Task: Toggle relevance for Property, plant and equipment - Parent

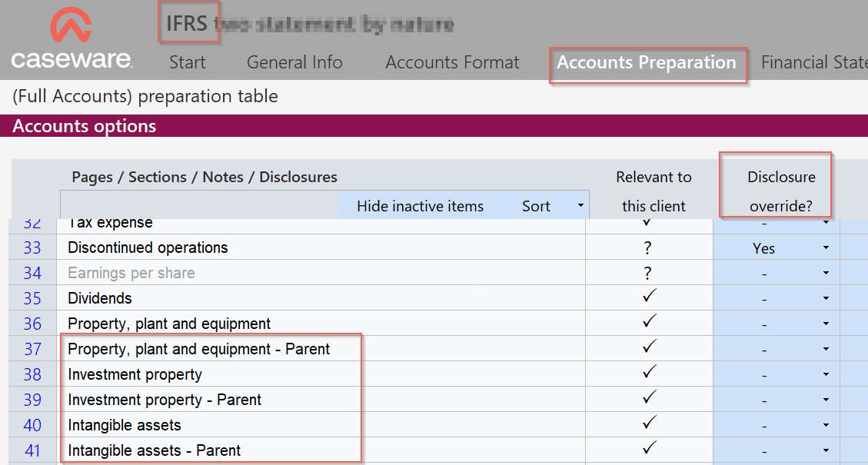Action: (650, 347)
